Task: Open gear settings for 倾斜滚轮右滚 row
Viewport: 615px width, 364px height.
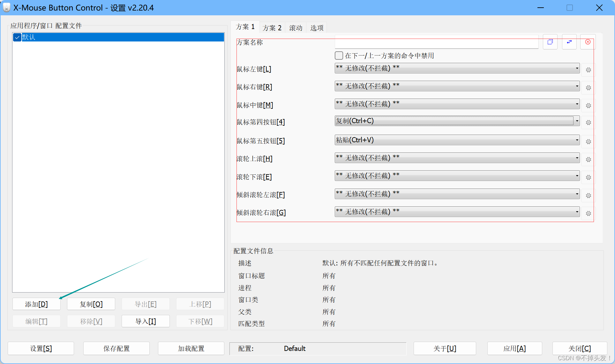Action: click(x=588, y=213)
